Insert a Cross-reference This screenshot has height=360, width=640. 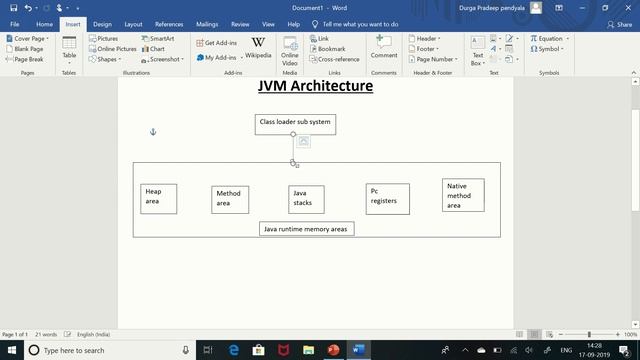[334, 59]
